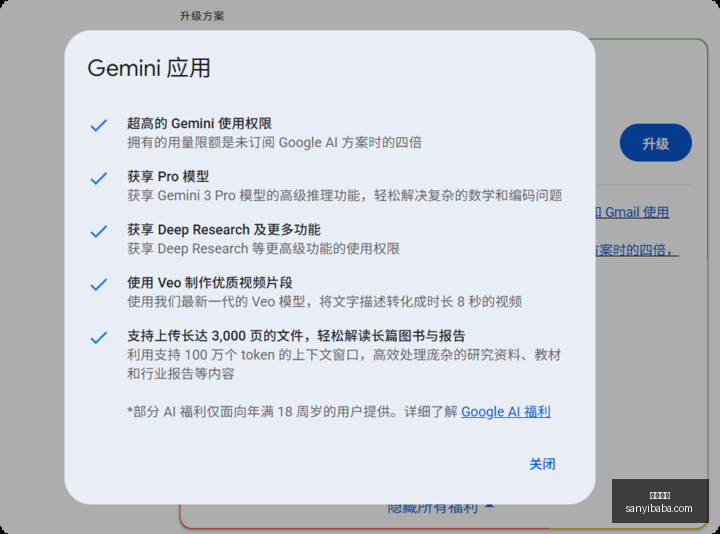Click the 年满 18 周岁 footnote text
Screen dimensions: 720x534
point(292,411)
